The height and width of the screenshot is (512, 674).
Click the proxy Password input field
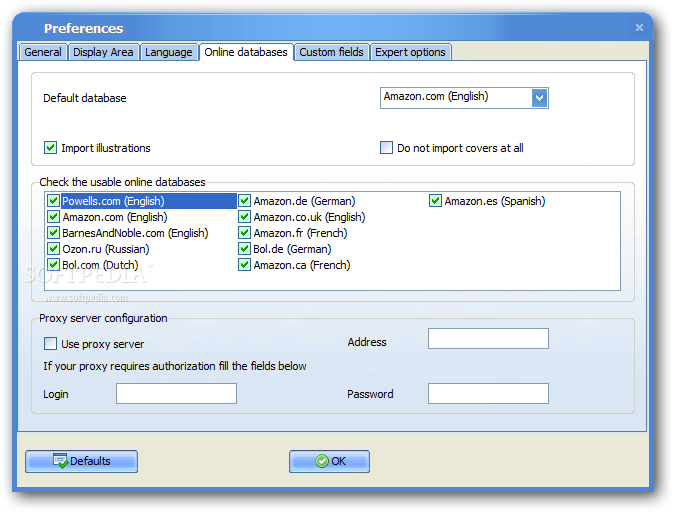488,393
